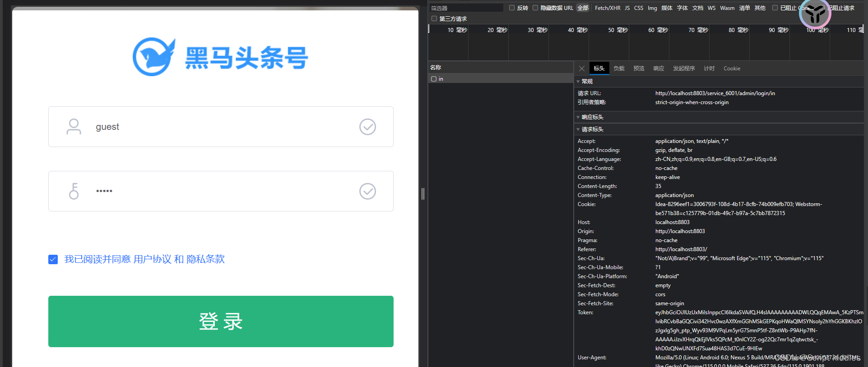Viewport: 868px width, 367px height.
Task: Switch to the 标头 tab
Action: click(x=599, y=69)
